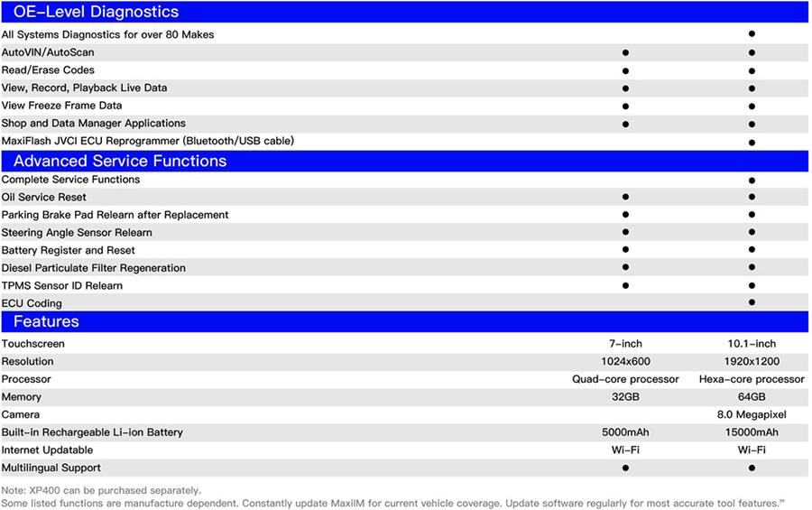Click the 10.1-inch touchscreen value
Screen dimensions: 812x510
pyautogui.click(x=752, y=344)
